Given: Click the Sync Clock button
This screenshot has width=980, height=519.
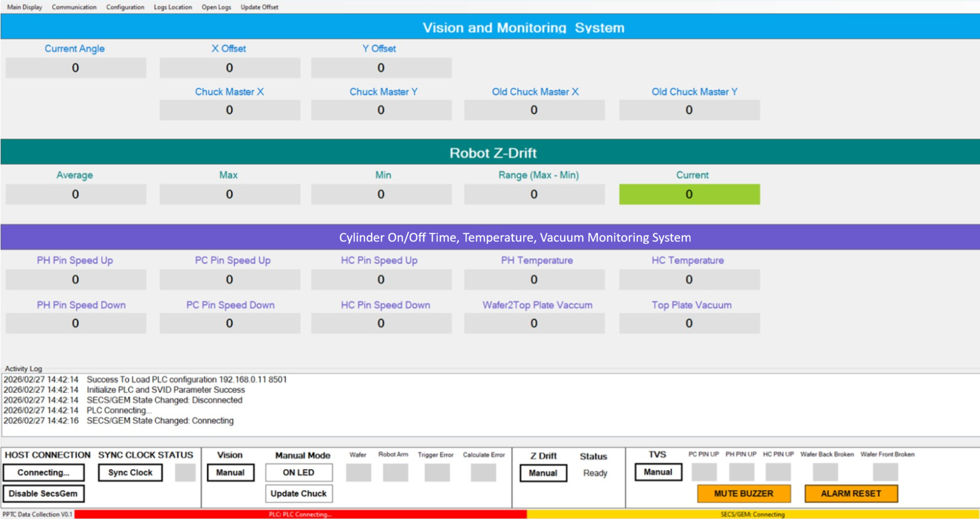Looking at the screenshot, I should [130, 473].
